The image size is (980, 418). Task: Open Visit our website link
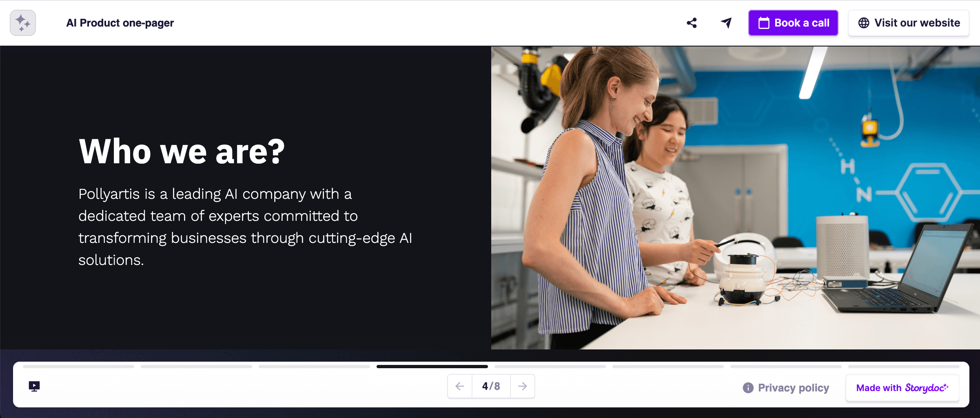[916, 23]
